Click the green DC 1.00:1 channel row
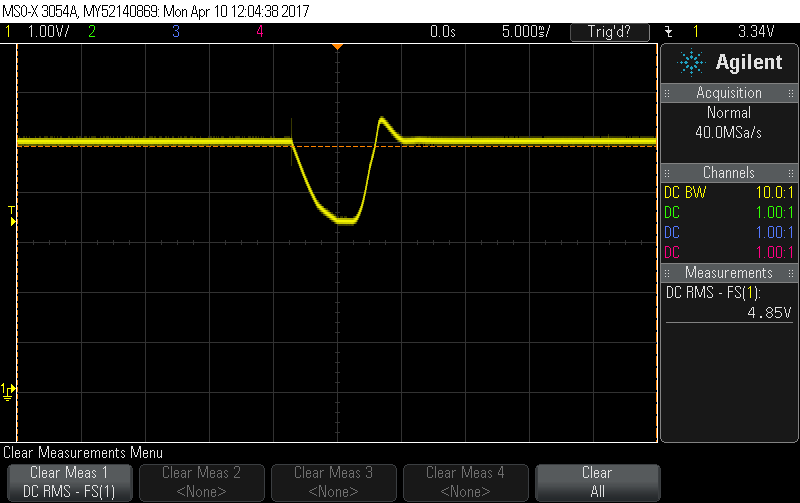This screenshot has width=800, height=503. click(x=729, y=212)
